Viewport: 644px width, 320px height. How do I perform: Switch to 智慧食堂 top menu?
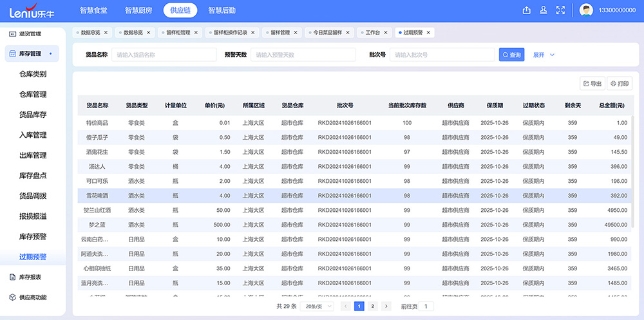[93, 10]
